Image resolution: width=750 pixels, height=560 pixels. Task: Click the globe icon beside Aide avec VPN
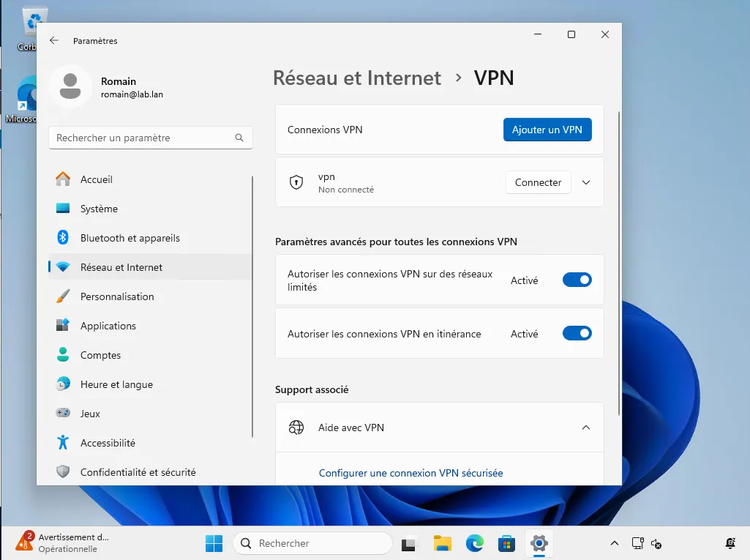tap(296, 428)
